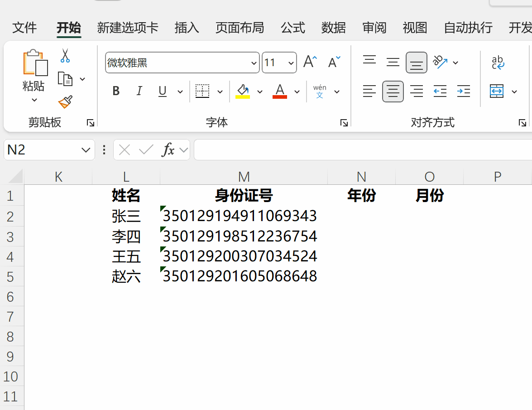532x410 pixels.
Task: Open font settings dialog launcher
Action: 344,123
